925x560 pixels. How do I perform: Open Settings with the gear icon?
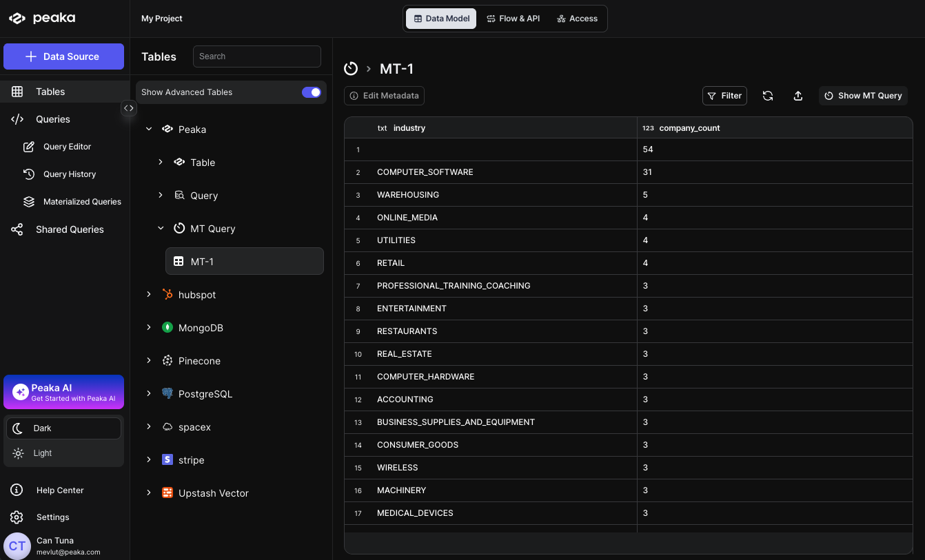point(17,517)
